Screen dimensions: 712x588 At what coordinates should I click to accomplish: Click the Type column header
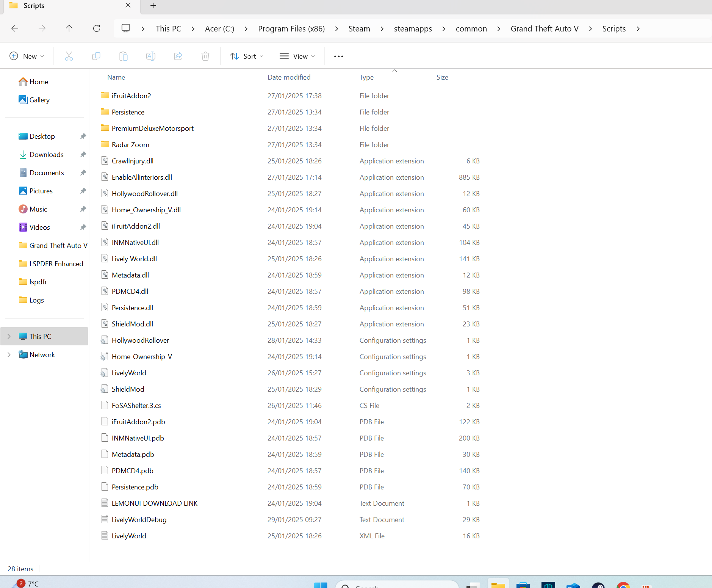pos(366,77)
